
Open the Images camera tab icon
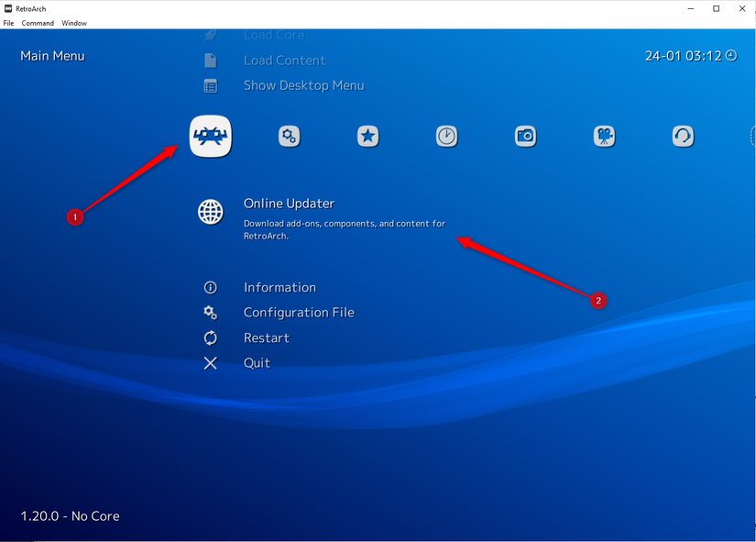pos(525,137)
